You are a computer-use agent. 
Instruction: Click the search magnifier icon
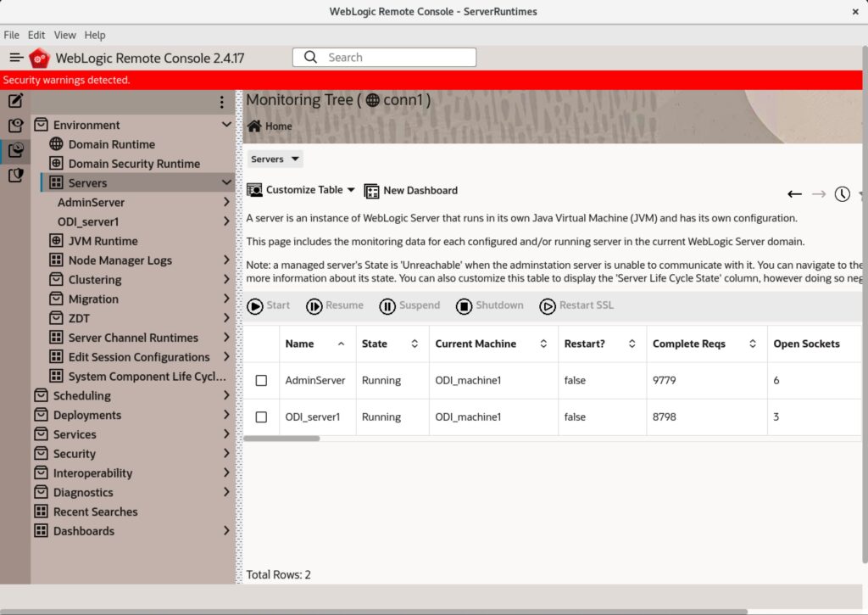click(310, 57)
